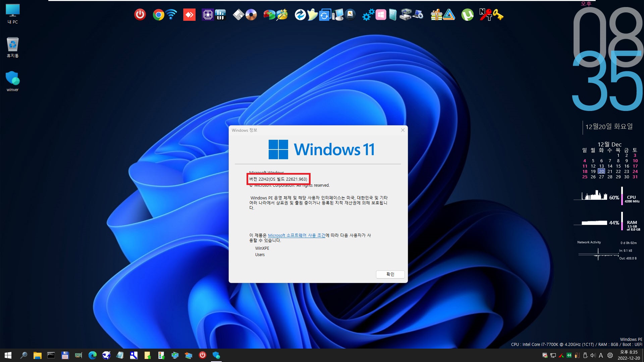The height and width of the screenshot is (362, 644).
Task: Open the notepad taskbar icon
Action: (120, 355)
